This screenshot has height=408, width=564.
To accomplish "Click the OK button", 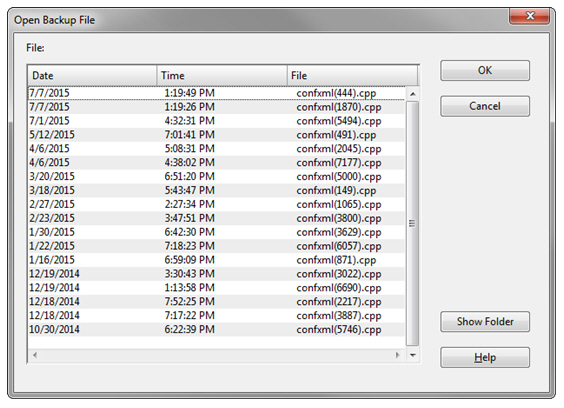I will click(485, 71).
